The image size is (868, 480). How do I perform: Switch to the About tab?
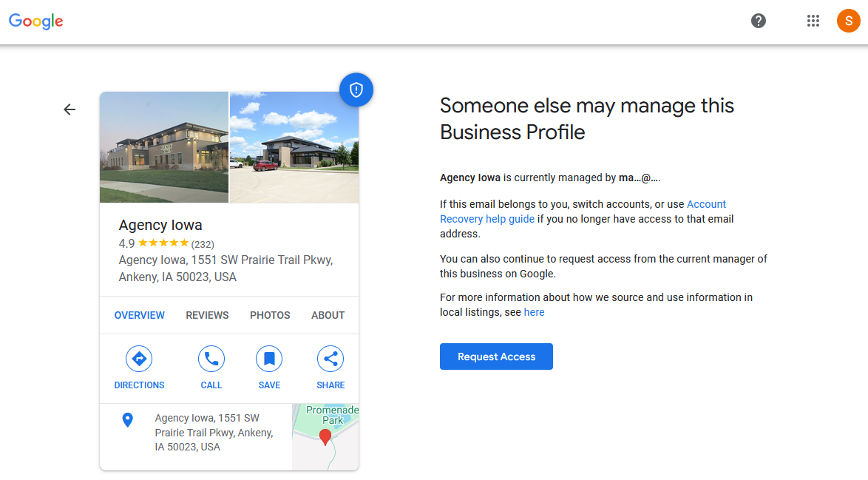[x=328, y=315]
